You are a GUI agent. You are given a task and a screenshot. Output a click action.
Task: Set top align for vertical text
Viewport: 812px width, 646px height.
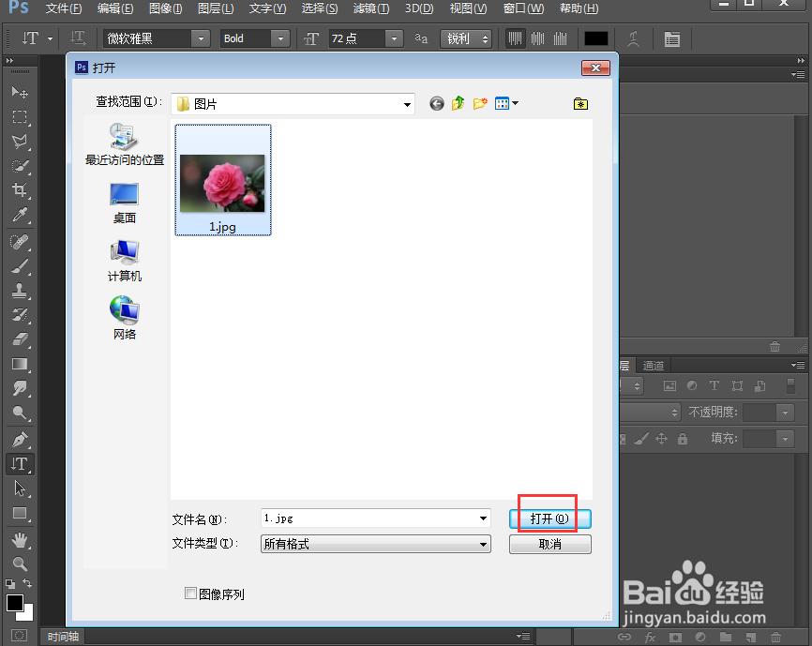click(515, 38)
